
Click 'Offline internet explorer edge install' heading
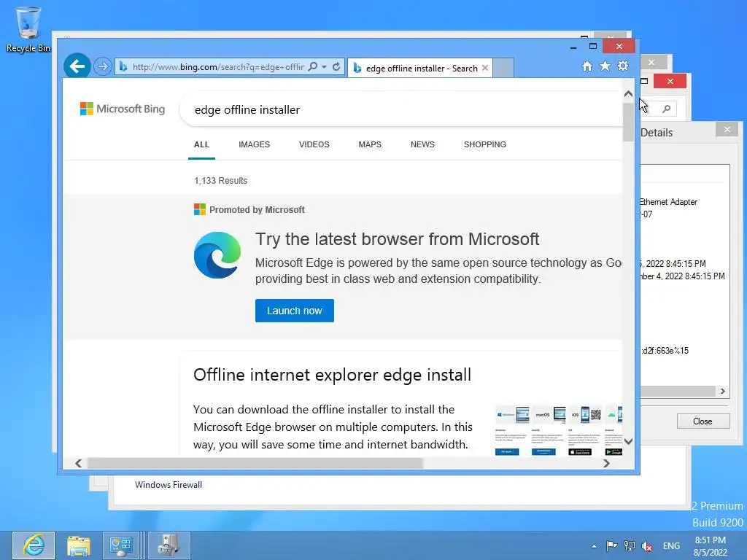pyautogui.click(x=332, y=375)
